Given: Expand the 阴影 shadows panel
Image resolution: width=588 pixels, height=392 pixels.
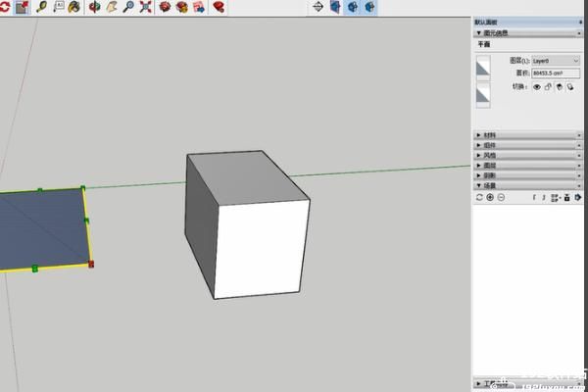Looking at the screenshot, I should tap(479, 175).
